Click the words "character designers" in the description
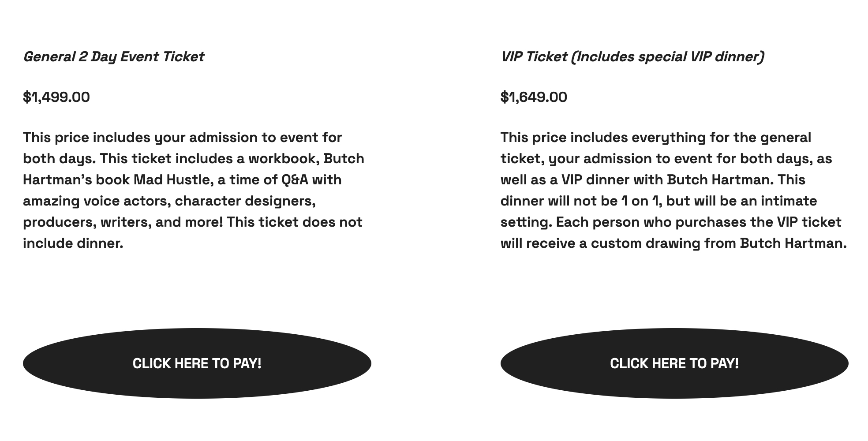868x441 pixels. (x=245, y=201)
